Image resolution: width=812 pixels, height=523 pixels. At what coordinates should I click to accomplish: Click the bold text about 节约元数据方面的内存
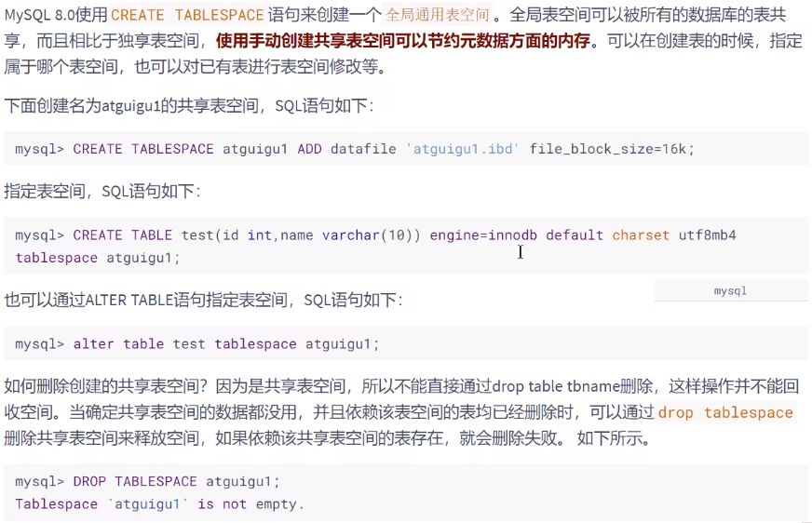coord(403,40)
